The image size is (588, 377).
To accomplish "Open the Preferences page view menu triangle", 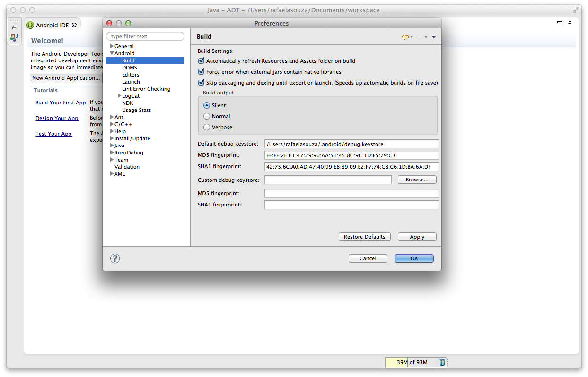I will 433,37.
